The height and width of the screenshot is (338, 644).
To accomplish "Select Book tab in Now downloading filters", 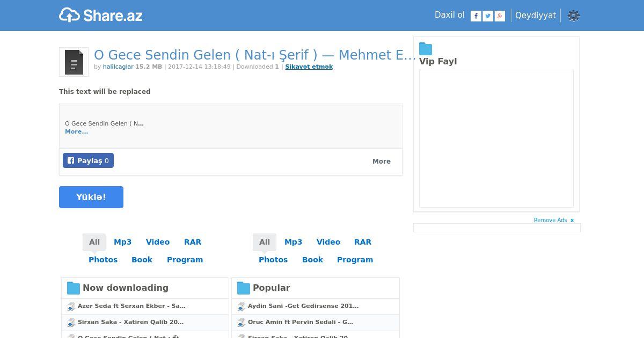I will click(142, 260).
